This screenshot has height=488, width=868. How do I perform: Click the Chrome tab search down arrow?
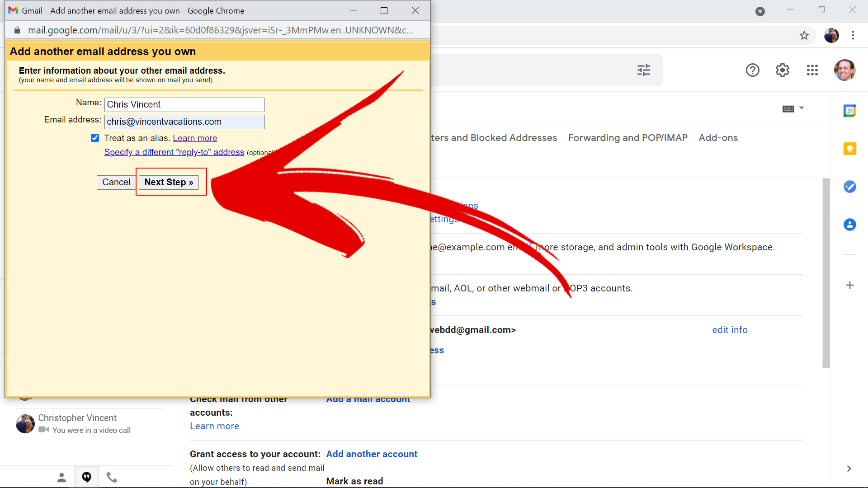coord(760,11)
